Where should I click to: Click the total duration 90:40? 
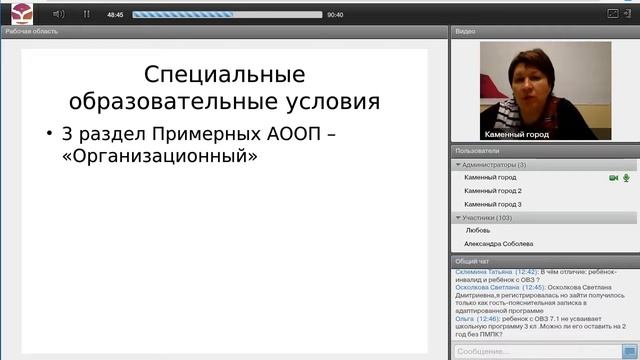pyautogui.click(x=335, y=15)
